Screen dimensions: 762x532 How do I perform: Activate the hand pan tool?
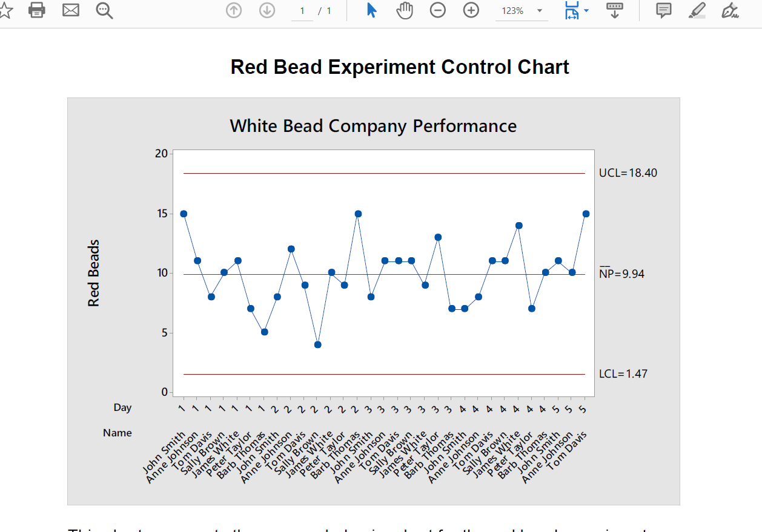pos(405,10)
